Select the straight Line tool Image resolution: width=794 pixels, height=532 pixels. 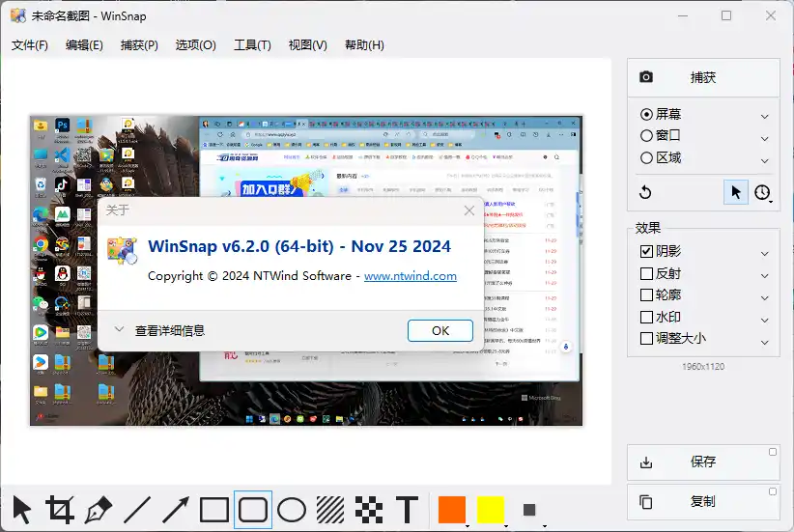tap(137, 510)
